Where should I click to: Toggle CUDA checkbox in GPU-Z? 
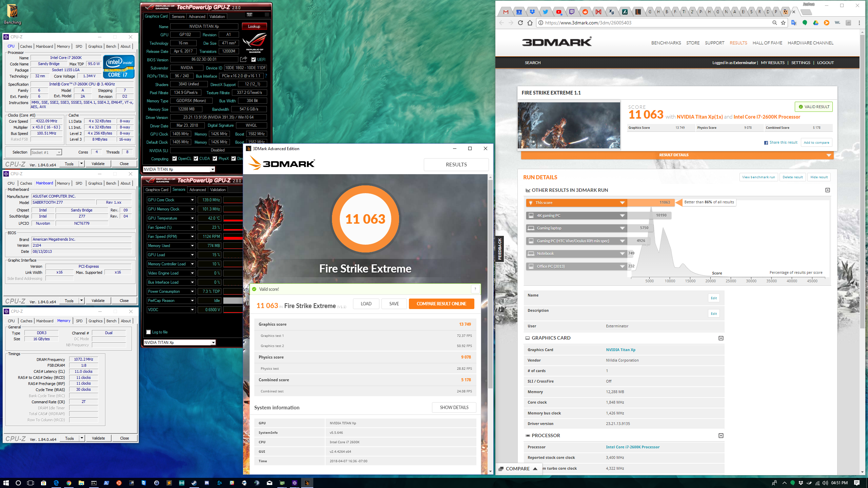[196, 159]
